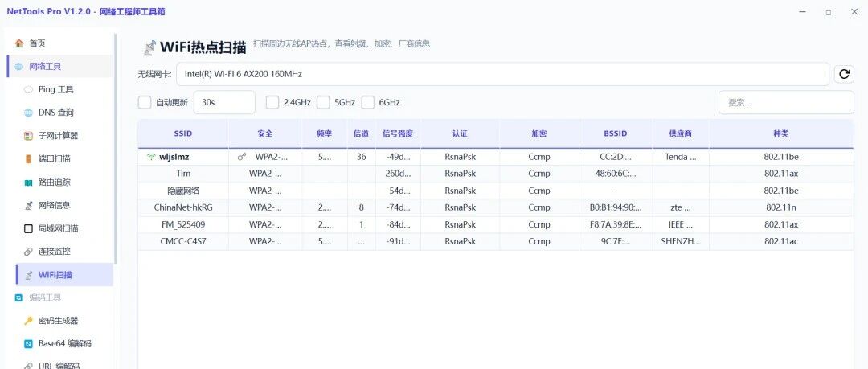Sort by the 频率 column header
The image size is (868, 369).
(325, 133)
